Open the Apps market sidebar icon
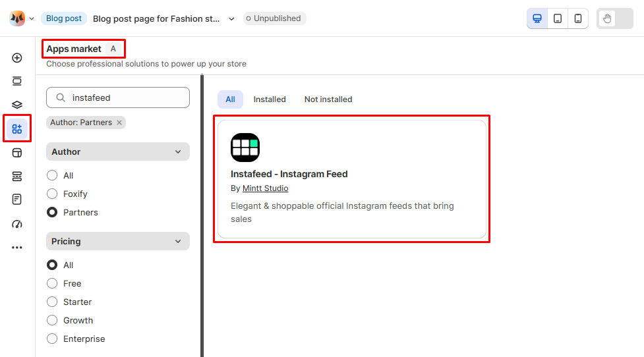 coord(17,129)
